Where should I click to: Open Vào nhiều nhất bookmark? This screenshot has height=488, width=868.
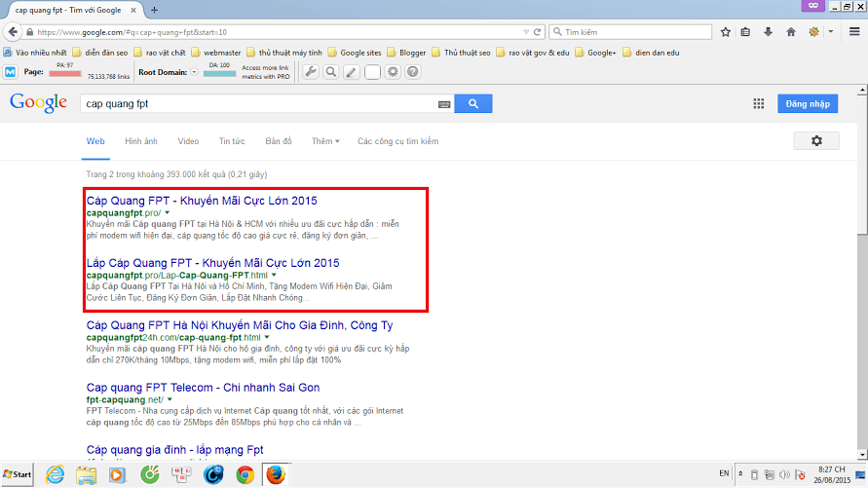click(35, 53)
